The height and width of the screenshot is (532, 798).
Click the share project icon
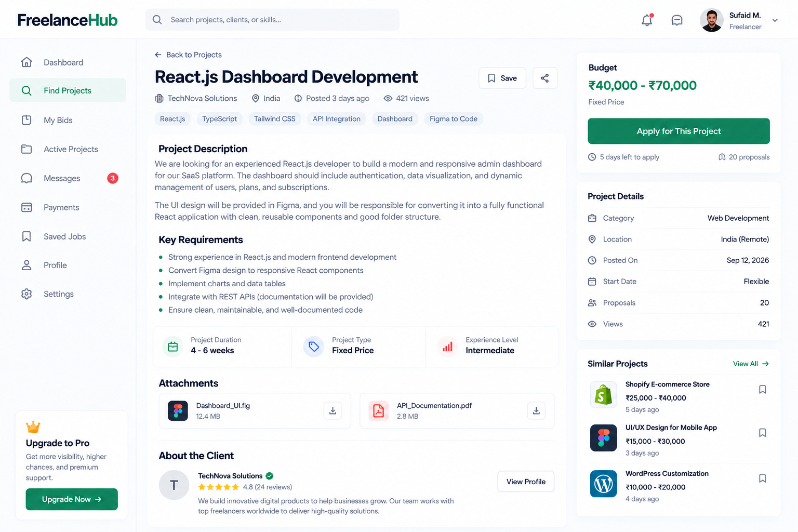tap(545, 78)
